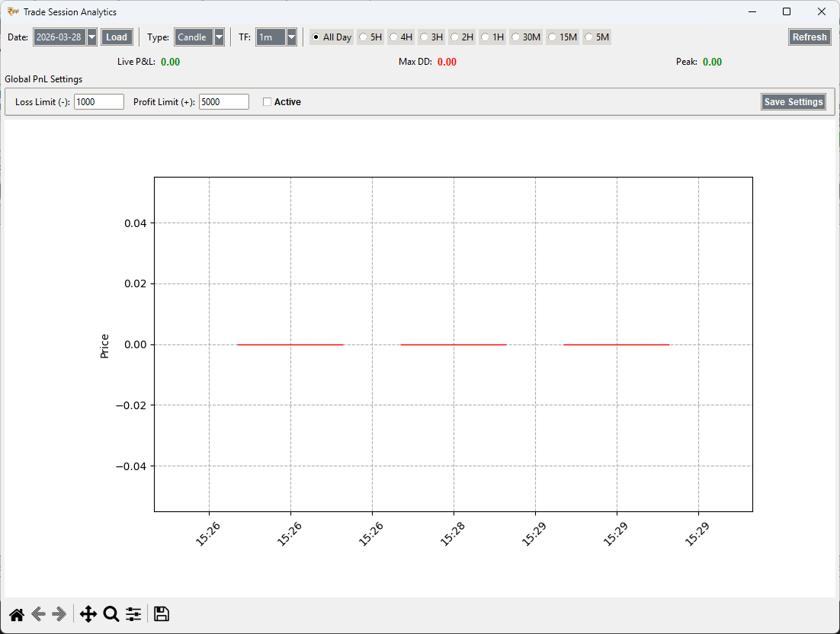This screenshot has height=634, width=840.
Task: Select the All Day radio button
Action: (x=316, y=37)
